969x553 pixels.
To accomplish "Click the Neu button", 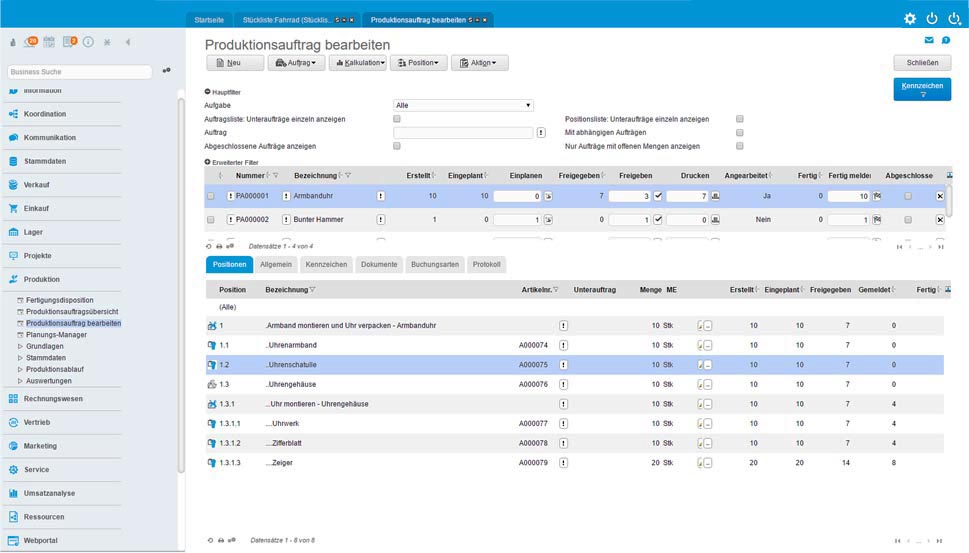I will click(x=235, y=63).
